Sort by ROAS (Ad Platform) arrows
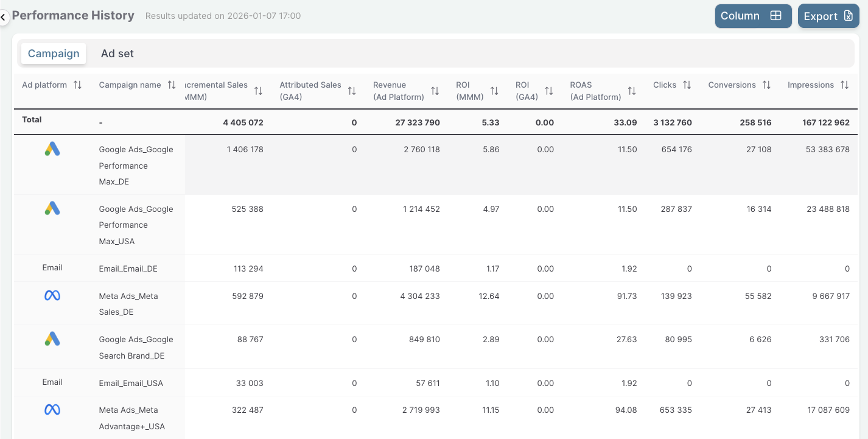Viewport: 868px width, 439px height. (632, 91)
